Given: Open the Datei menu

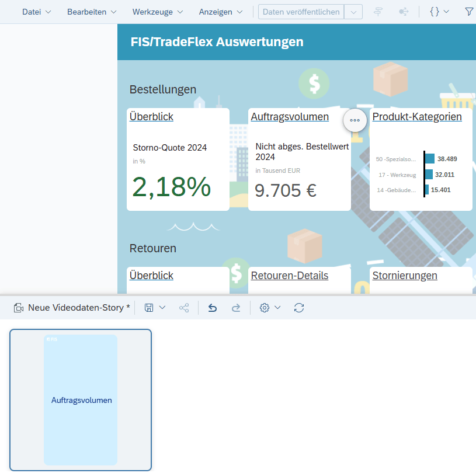Looking at the screenshot, I should point(36,12).
